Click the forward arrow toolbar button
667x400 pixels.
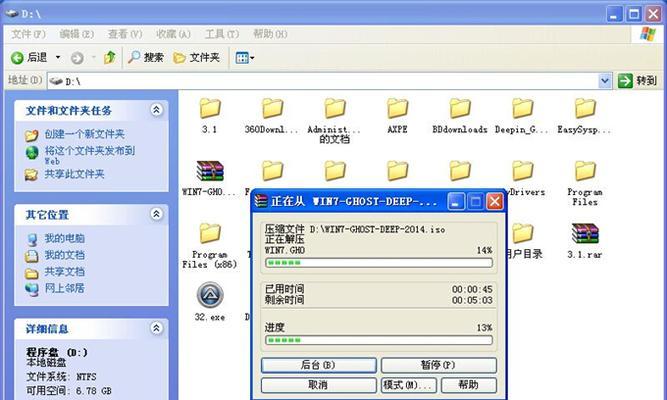(x=77, y=58)
